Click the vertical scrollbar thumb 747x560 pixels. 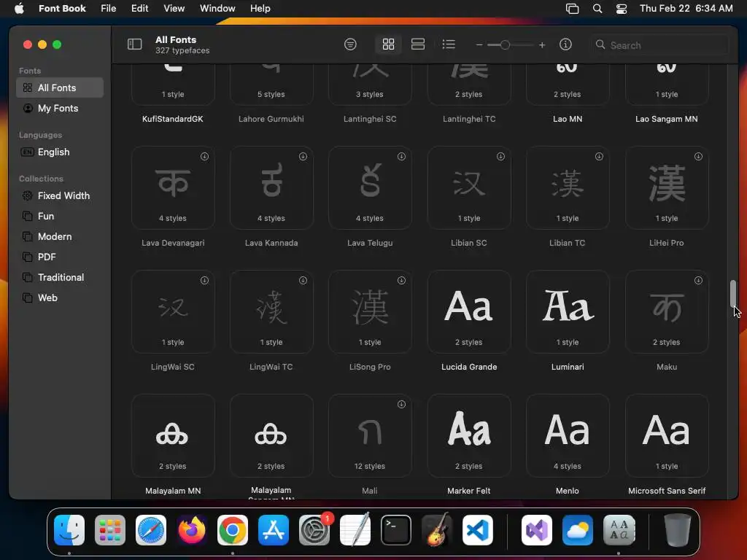733,293
